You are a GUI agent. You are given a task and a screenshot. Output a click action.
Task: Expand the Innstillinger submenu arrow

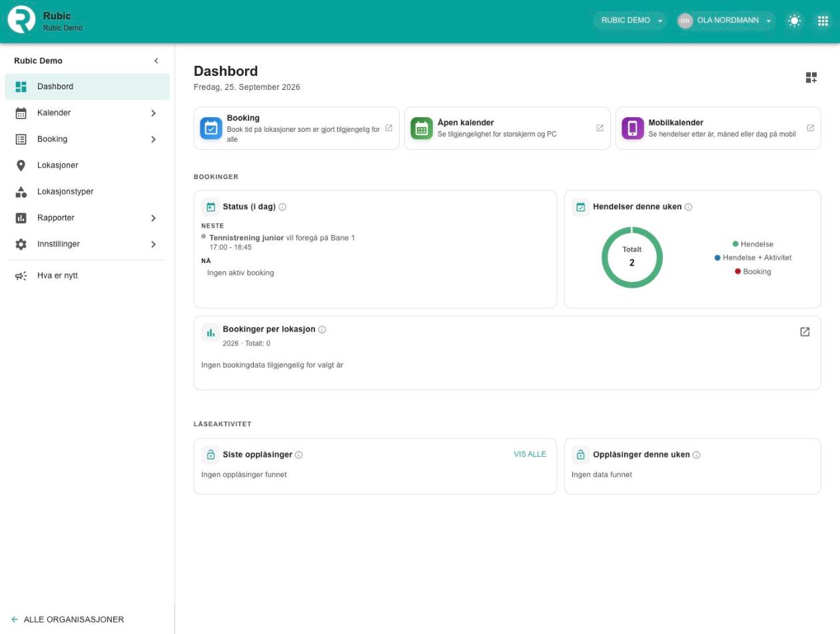point(153,244)
